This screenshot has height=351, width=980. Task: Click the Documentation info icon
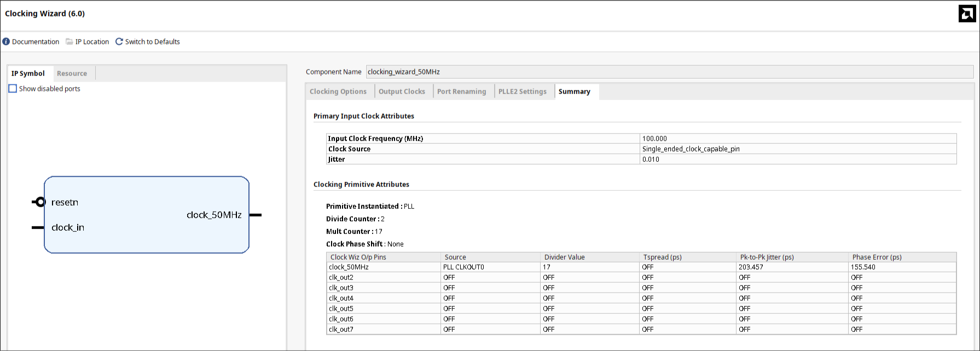pyautogui.click(x=6, y=42)
